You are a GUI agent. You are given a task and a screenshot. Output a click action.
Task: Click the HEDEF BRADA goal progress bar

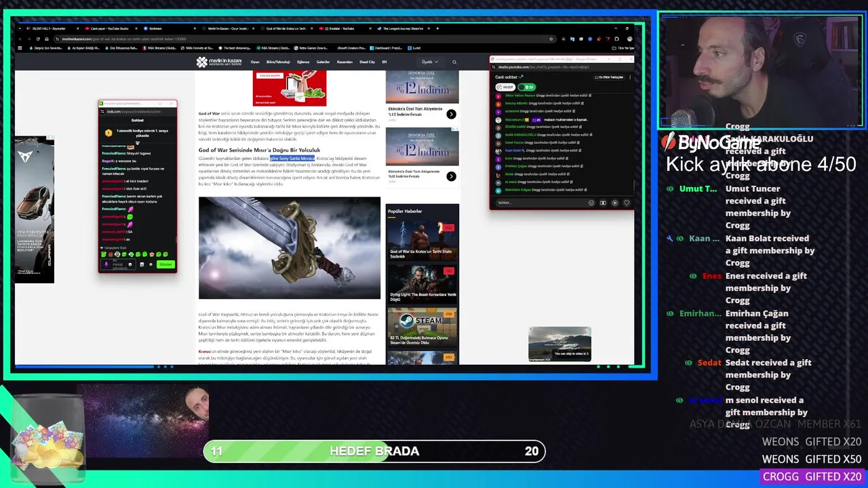point(374,451)
